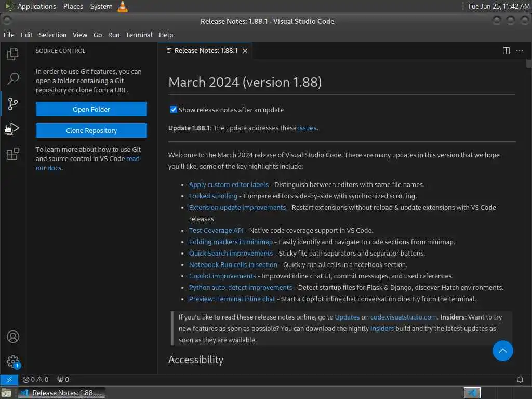The image size is (532, 399).
Task: Select the Release Notes: 1.88.1 tab
Action: click(206, 51)
